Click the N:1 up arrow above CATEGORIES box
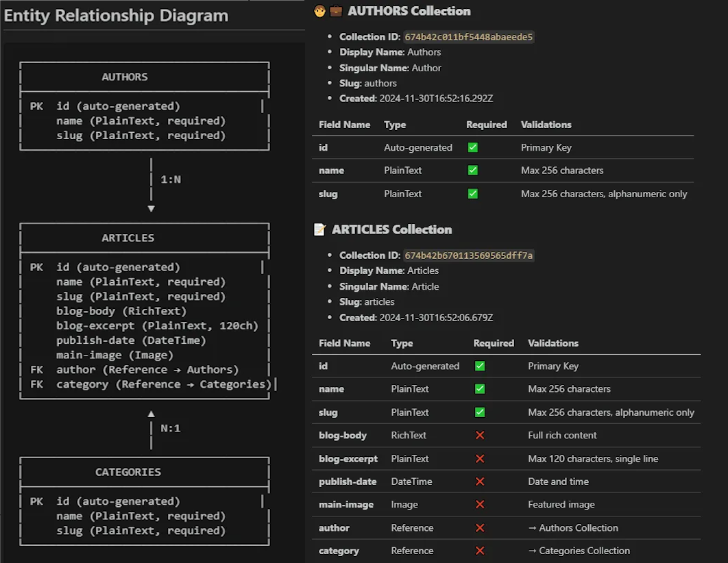 [151, 414]
